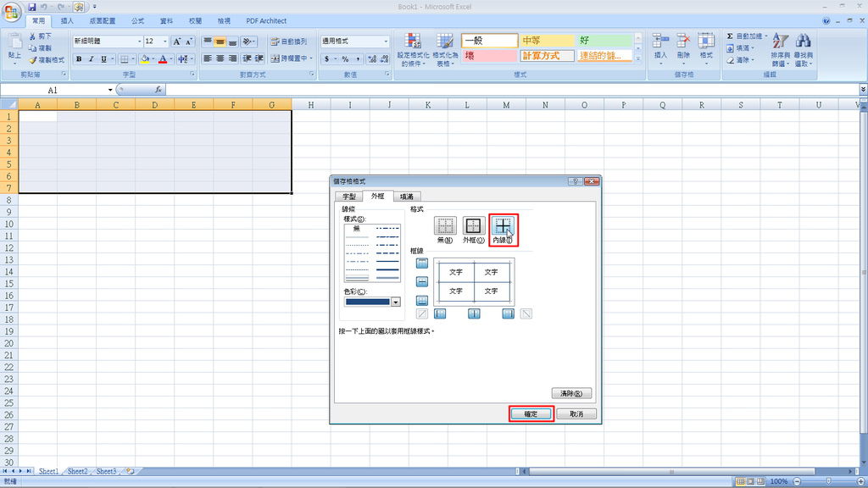Open the Insert (插入) cells dropdown

660,48
